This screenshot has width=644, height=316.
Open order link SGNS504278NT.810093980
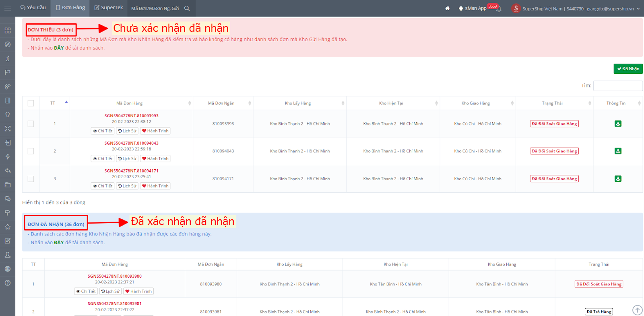pyautogui.click(x=115, y=276)
